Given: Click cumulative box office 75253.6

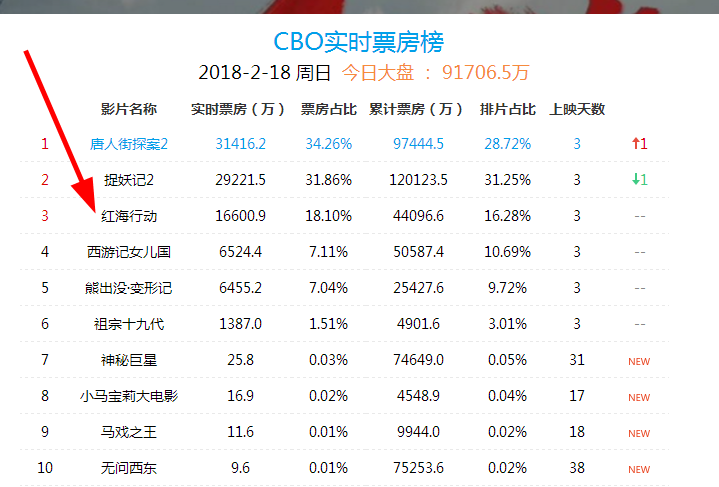Looking at the screenshot, I should pyautogui.click(x=419, y=468).
